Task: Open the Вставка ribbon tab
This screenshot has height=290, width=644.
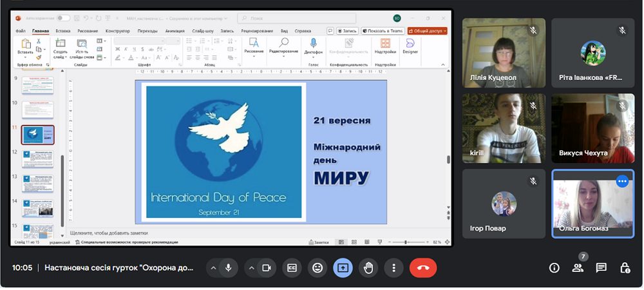Action: 63,31
